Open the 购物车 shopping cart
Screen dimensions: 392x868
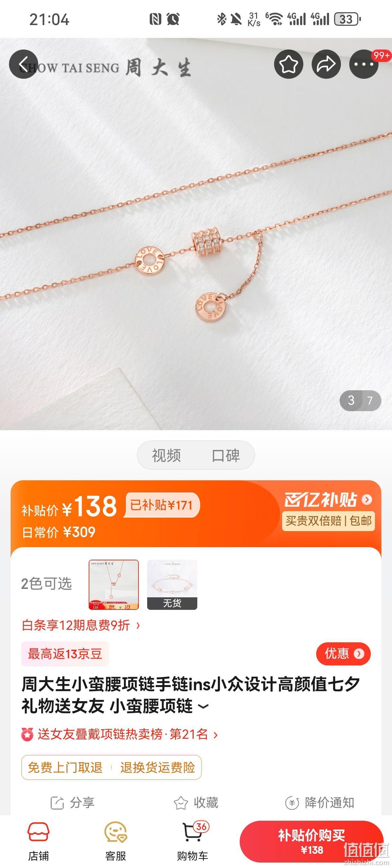[193, 841]
